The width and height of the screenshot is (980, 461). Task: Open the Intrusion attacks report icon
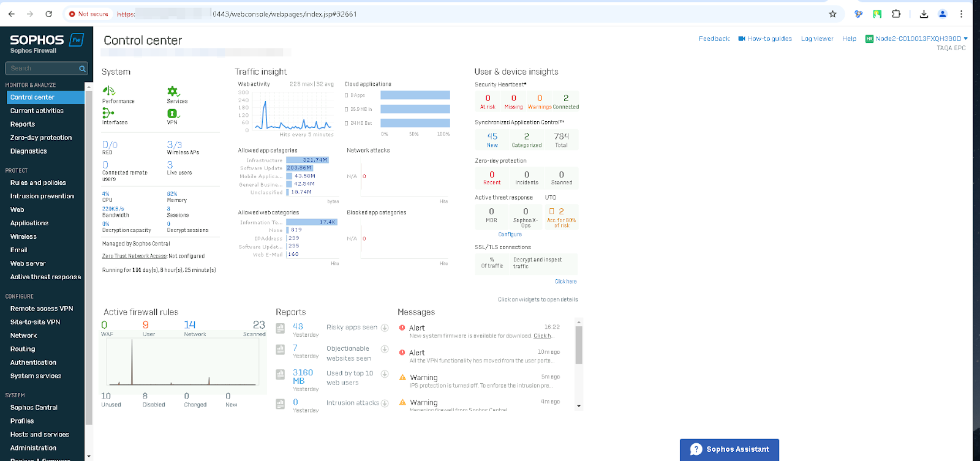(x=280, y=403)
